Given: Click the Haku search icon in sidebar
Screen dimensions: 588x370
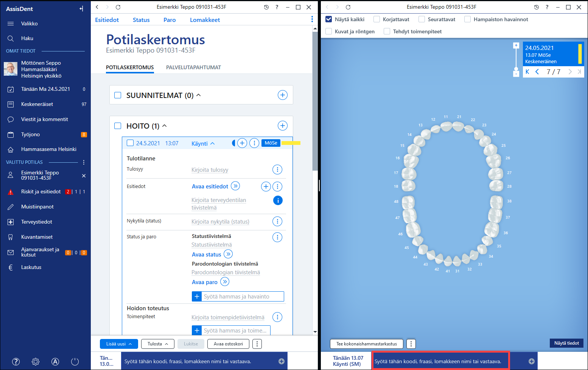Looking at the screenshot, I should 11,38.
